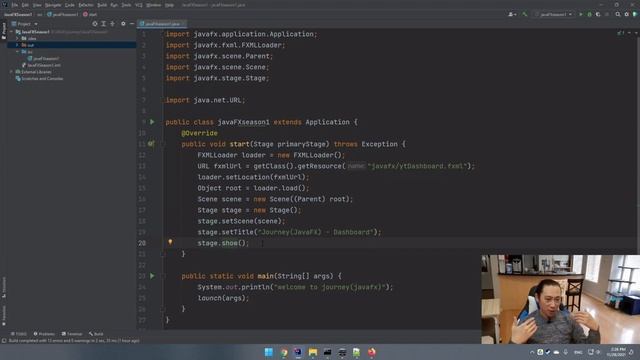The image size is (640, 360).
Task: Open the Tools menu
Action: [127, 5]
